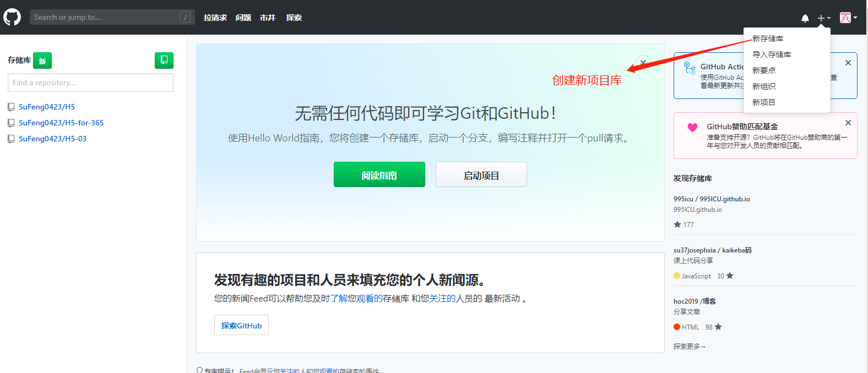
Task: Open the notifications bell icon
Action: 805,18
